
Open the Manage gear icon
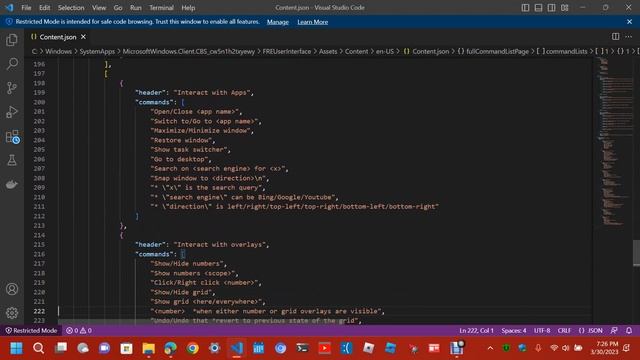tap(12, 313)
